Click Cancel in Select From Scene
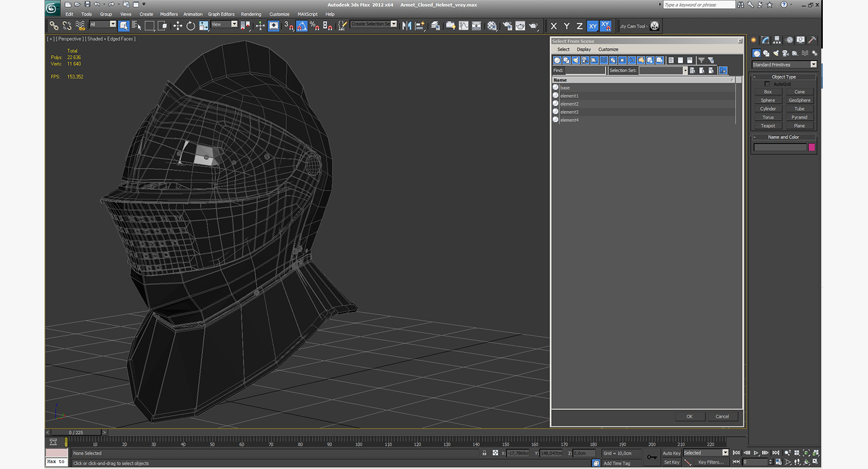Screen dimensions: 868x469 [723, 416]
